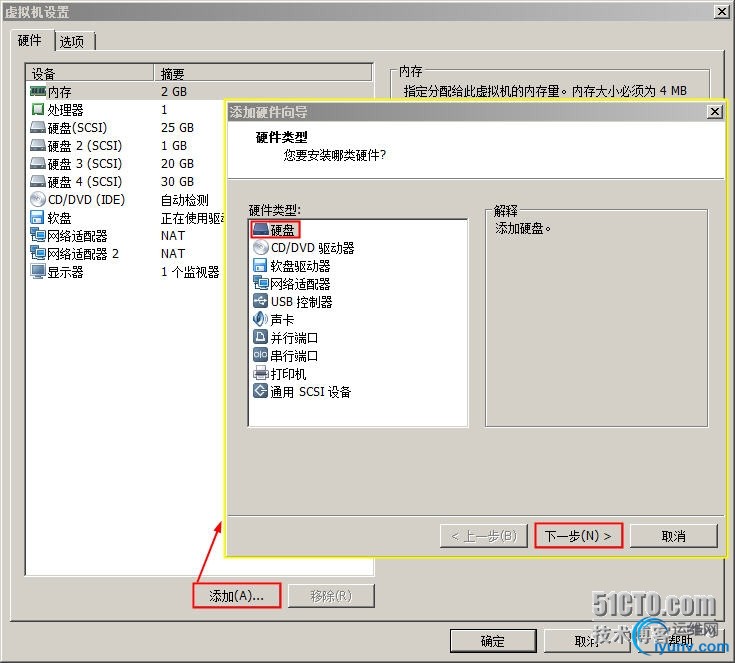This screenshot has height=663, width=735.
Task: Click NAT summary for 网络适配器 2
Action: pos(173,254)
